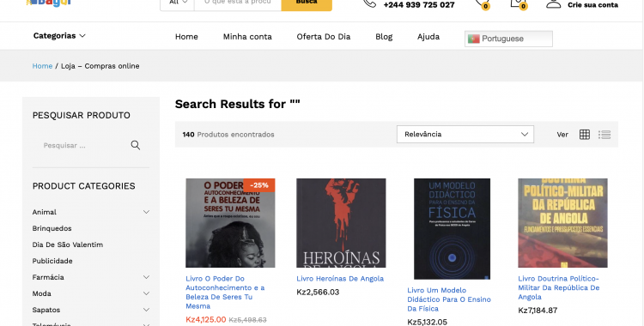Open the shopping cart icon
644x326 pixels.
point(519,3)
